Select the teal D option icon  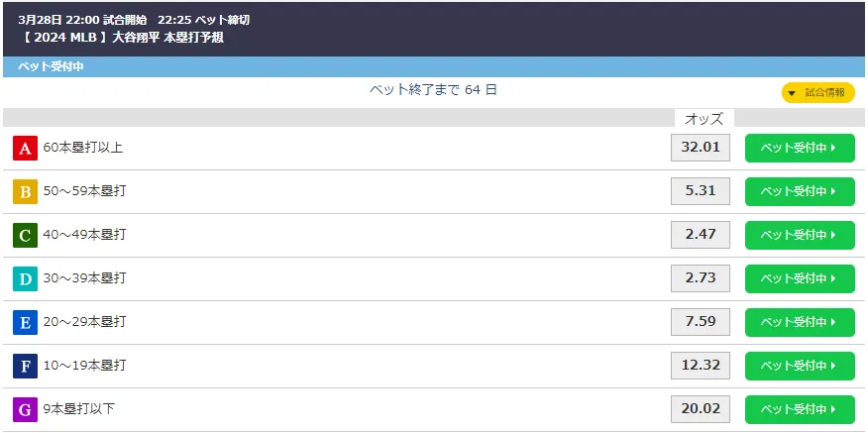tap(25, 279)
